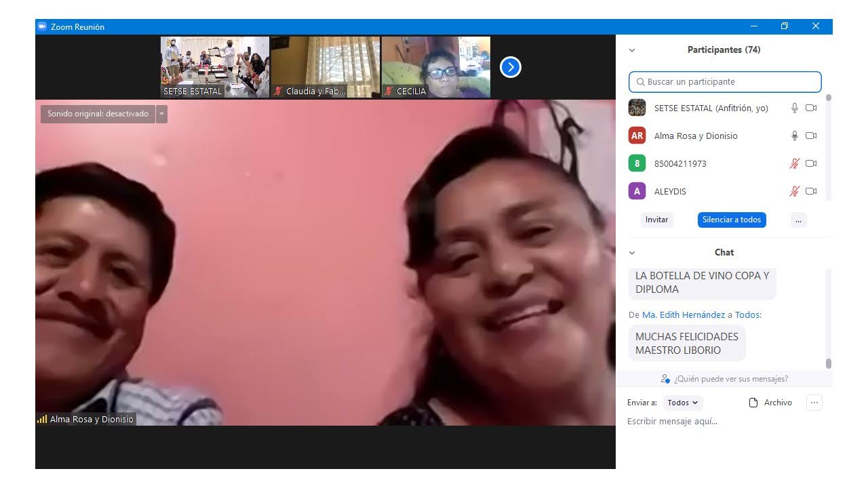The width and height of the screenshot is (868, 488).
Task: Click the Archivo file button
Action: click(x=770, y=403)
